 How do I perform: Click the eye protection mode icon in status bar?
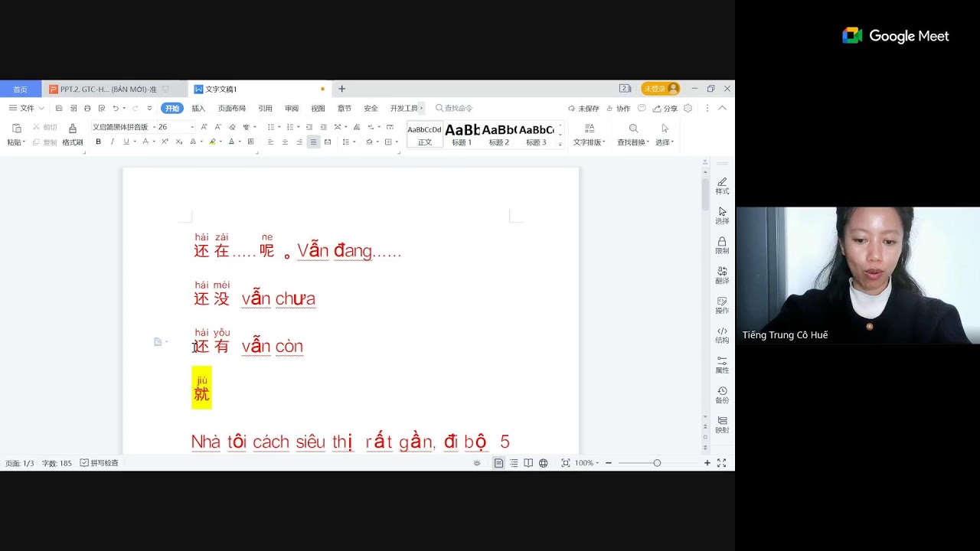tap(477, 463)
